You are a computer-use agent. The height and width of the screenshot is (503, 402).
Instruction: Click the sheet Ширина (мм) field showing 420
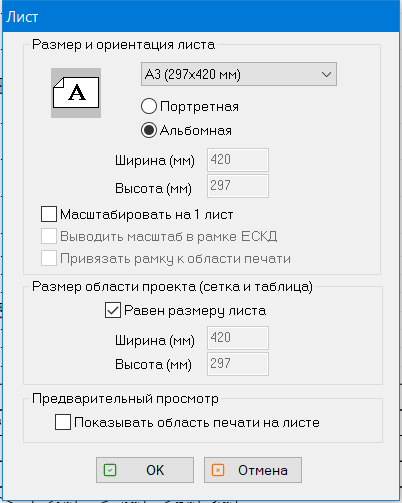click(238, 160)
